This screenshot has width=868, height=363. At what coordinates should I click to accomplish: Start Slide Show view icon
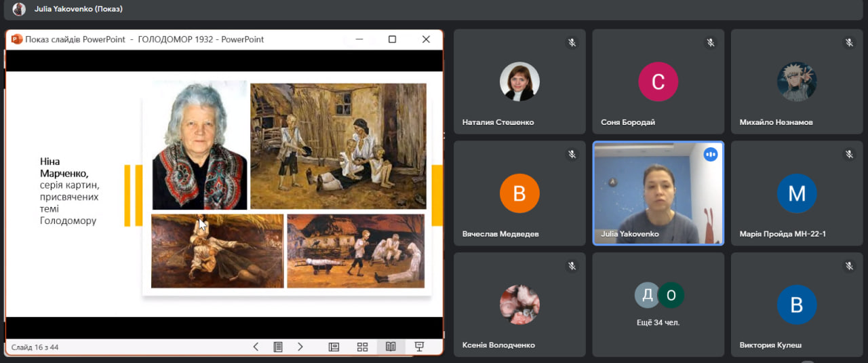point(419,347)
